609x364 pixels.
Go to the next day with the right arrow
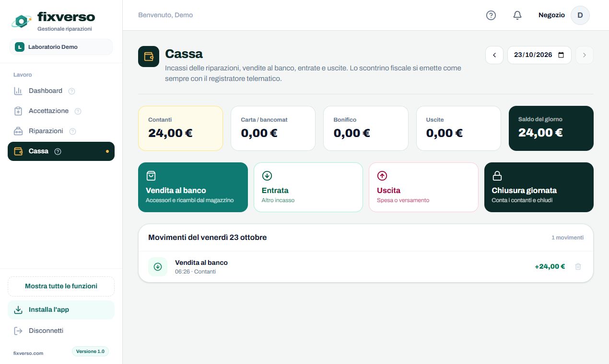[584, 55]
